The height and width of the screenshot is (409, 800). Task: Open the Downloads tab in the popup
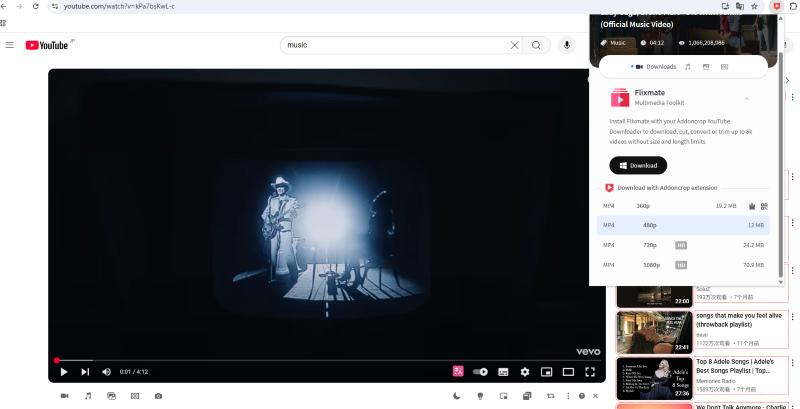tap(656, 67)
